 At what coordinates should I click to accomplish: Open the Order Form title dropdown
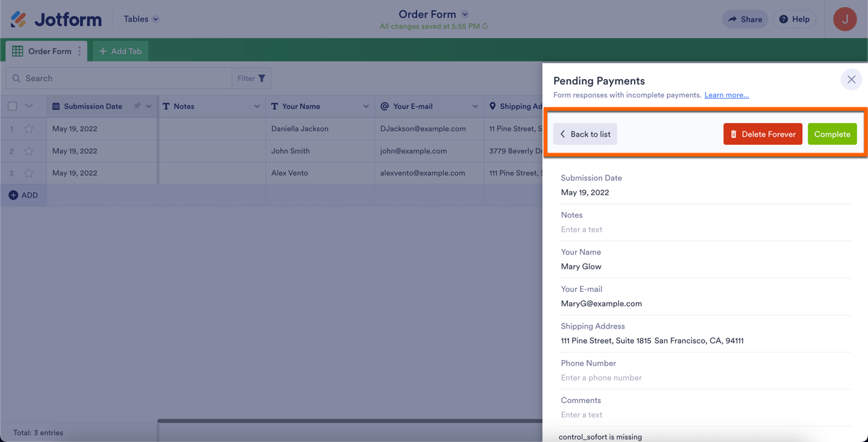465,14
